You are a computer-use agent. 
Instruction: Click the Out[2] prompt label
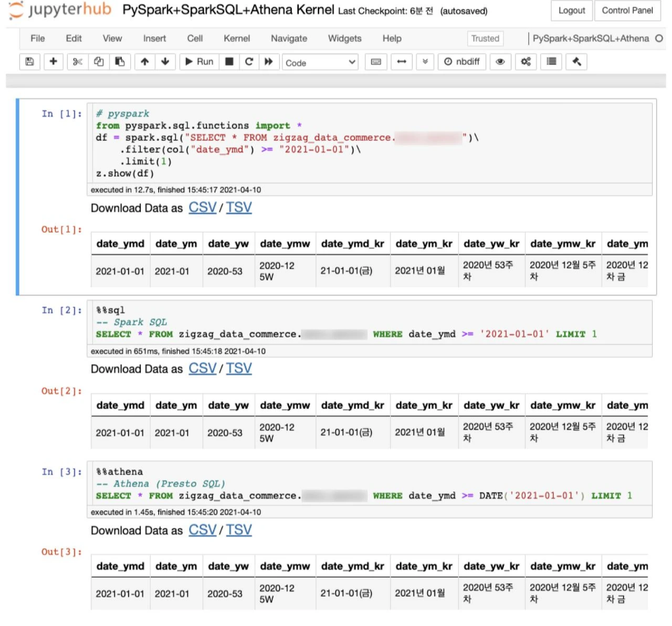62,391
